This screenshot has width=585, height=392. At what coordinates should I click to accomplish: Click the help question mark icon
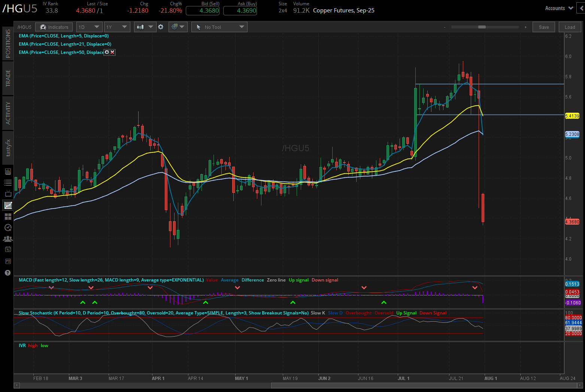[x=7, y=273]
